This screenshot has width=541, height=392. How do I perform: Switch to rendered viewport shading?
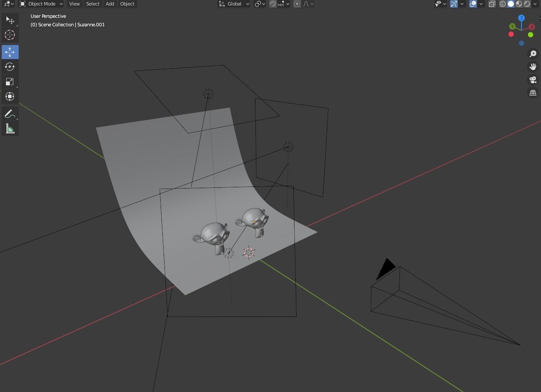(x=527, y=4)
